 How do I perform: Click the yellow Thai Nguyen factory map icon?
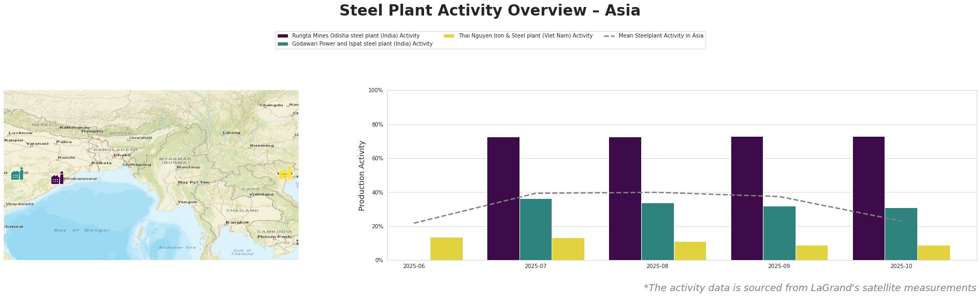point(286,173)
